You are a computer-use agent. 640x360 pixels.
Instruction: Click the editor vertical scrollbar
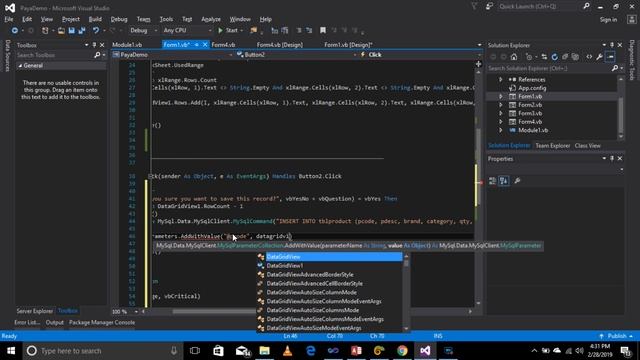478,187
